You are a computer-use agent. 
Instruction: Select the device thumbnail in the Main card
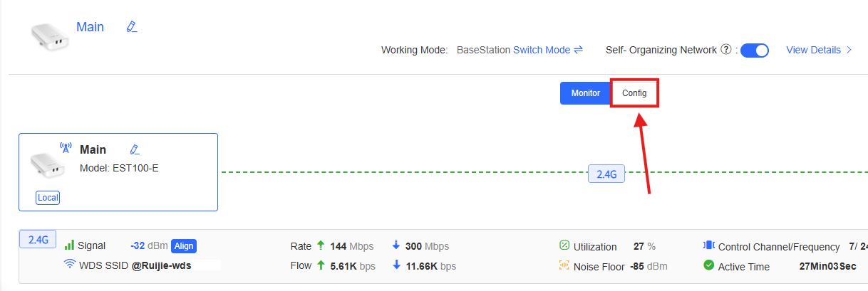48,165
